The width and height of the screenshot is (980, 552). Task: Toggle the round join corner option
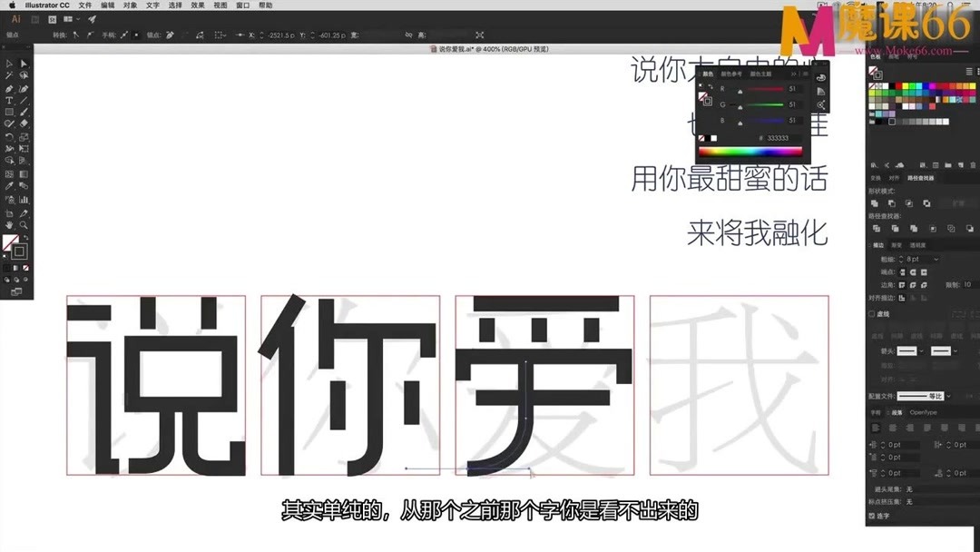pyautogui.click(x=912, y=284)
